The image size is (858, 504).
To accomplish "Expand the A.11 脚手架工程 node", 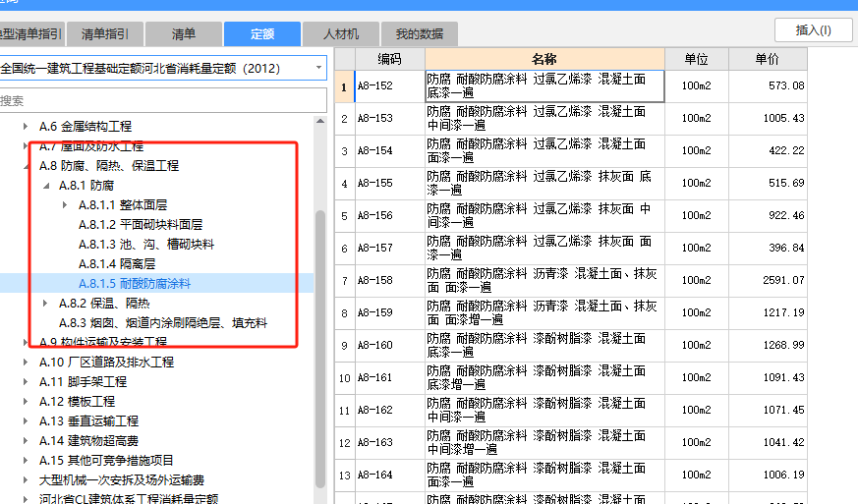I will (26, 382).
